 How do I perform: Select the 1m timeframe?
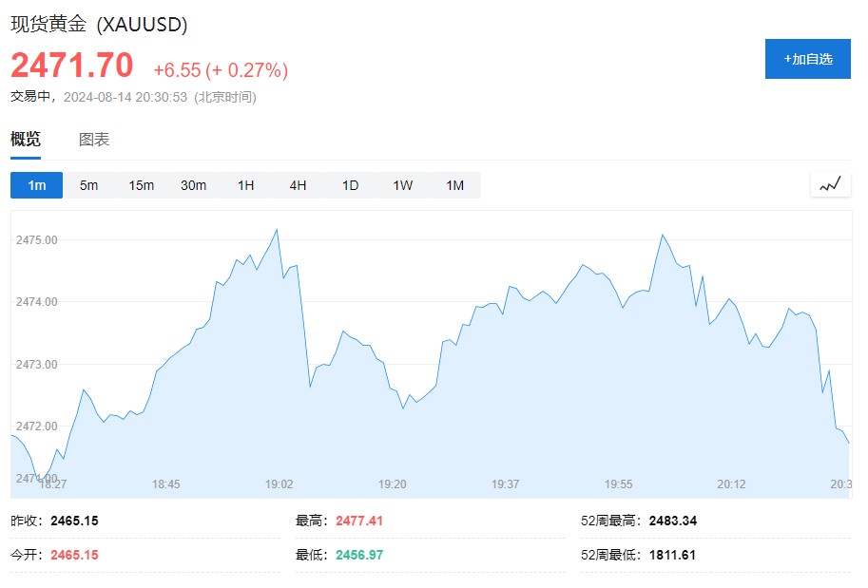pyautogui.click(x=36, y=185)
